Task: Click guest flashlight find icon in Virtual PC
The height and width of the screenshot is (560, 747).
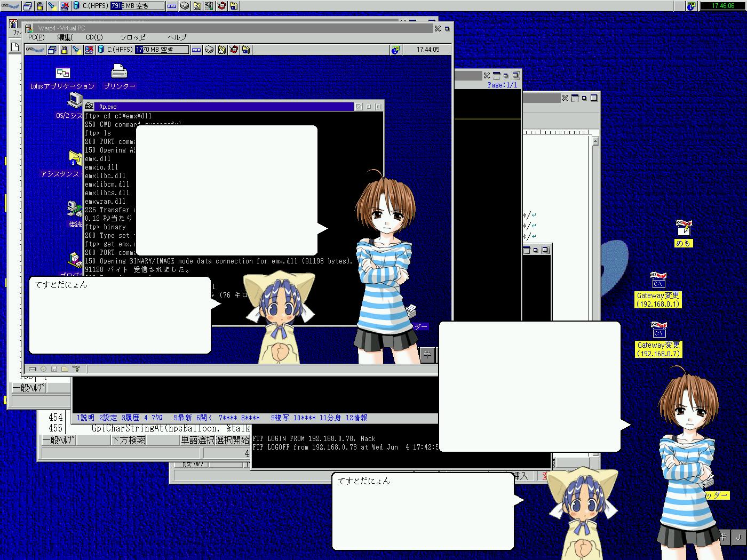Action: pyautogui.click(x=76, y=50)
